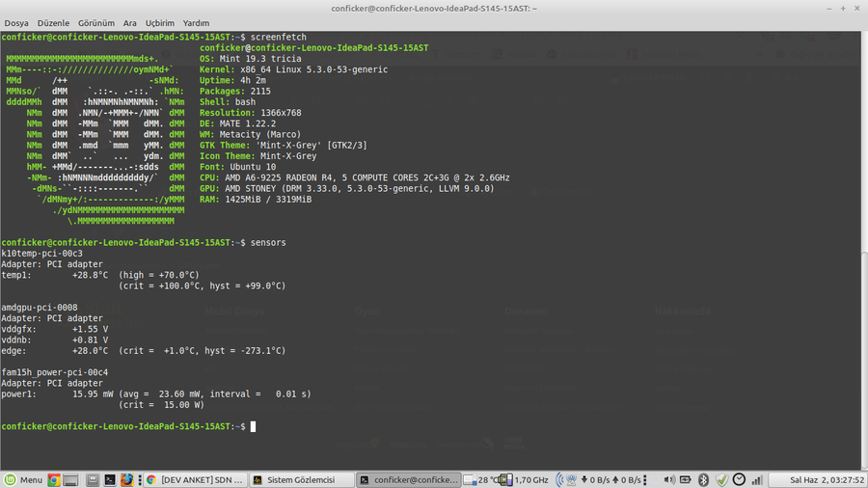This screenshot has height=488, width=868.
Task: Click the 'vddgfx: +1.55 V' reading
Action: [55, 329]
